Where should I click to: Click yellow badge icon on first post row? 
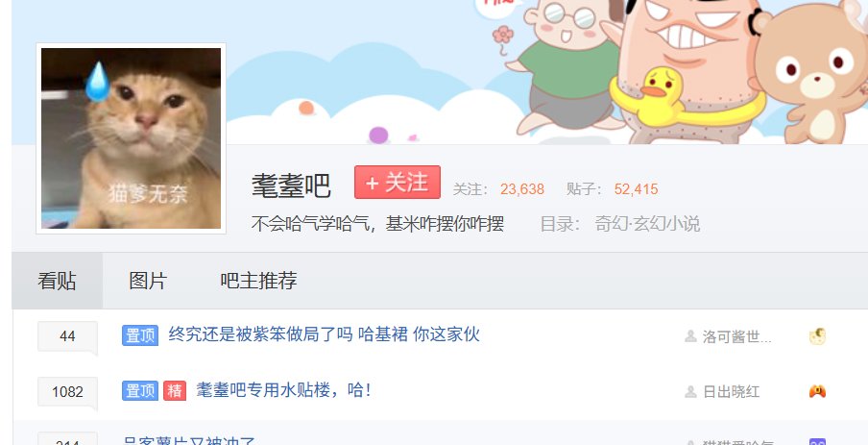(x=818, y=335)
